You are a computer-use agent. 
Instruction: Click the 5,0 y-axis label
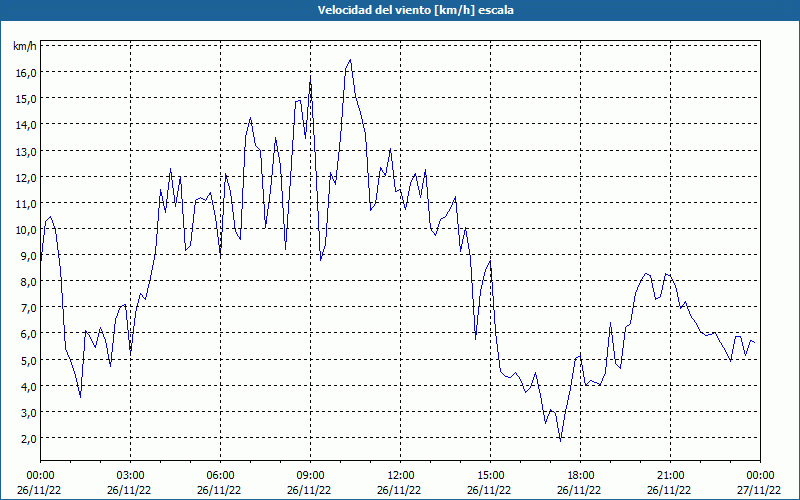(28, 360)
